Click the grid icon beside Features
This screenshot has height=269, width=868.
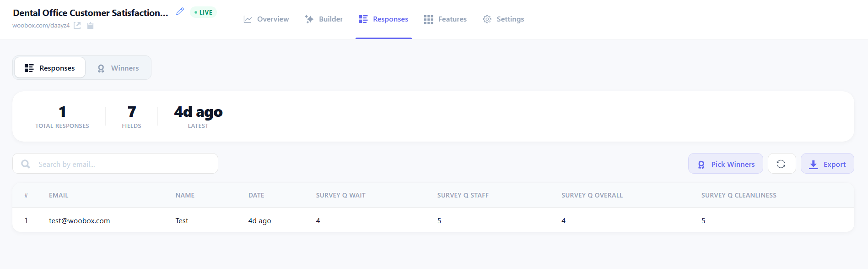coord(428,19)
